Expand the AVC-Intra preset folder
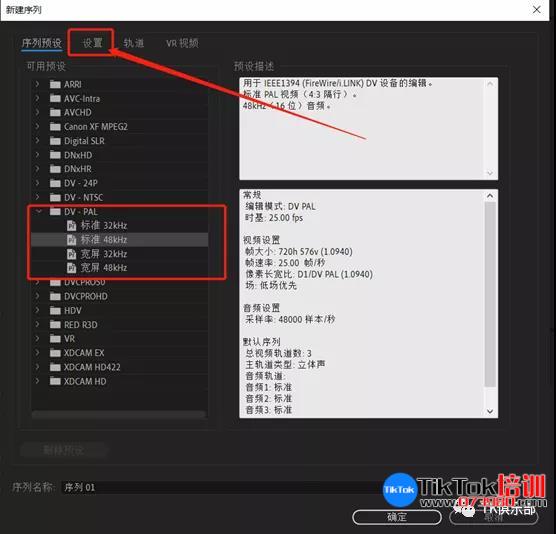Viewport: 556px width, 534px height. coord(38,98)
